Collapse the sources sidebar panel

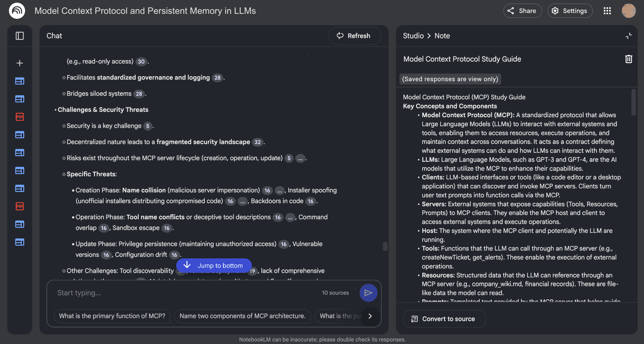pyautogui.click(x=19, y=36)
